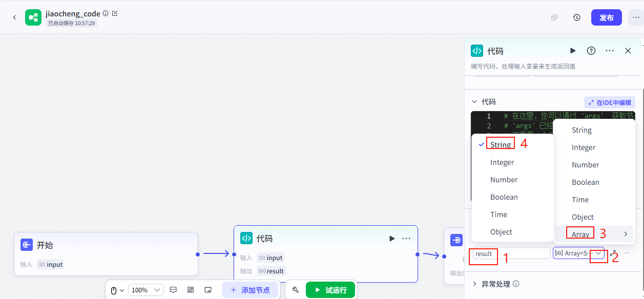Click add-child icon beside type dropdown

click(x=613, y=253)
